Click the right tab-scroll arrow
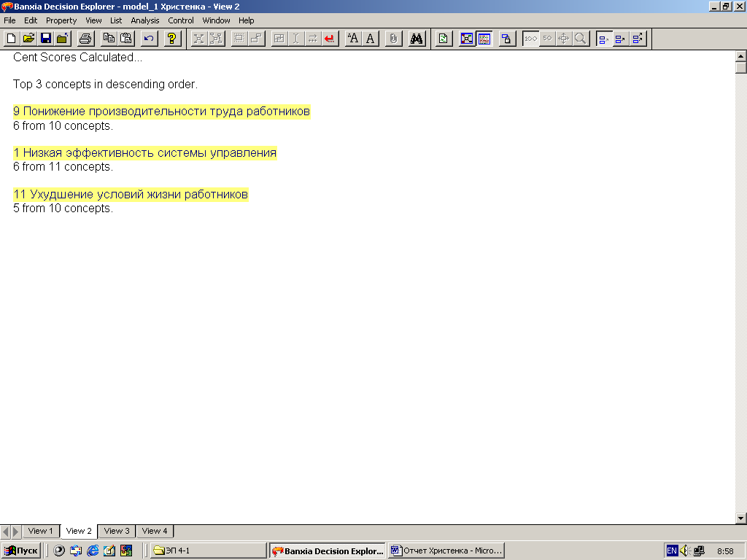747x560 pixels. (x=16, y=532)
